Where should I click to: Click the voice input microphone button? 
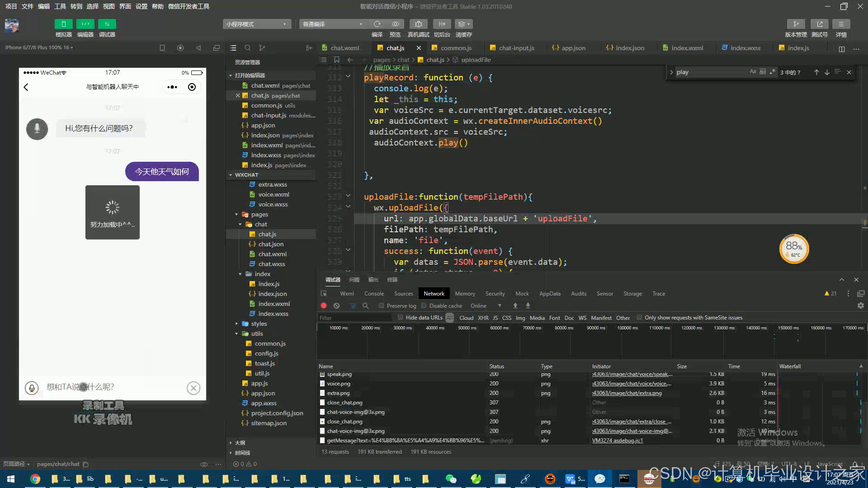(32, 387)
